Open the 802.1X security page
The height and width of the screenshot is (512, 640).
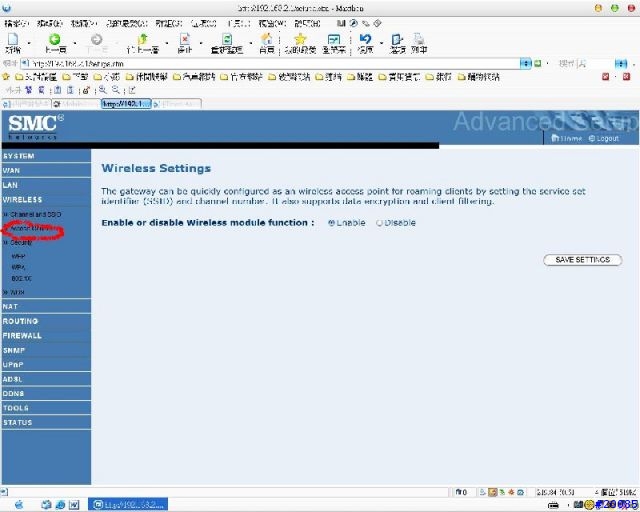pyautogui.click(x=22, y=278)
